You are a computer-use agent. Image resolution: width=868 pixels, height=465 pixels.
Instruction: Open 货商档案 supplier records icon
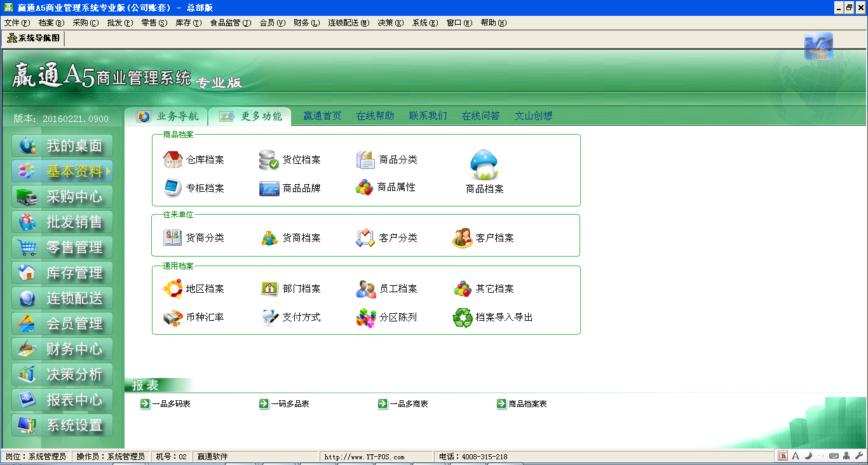tap(269, 238)
